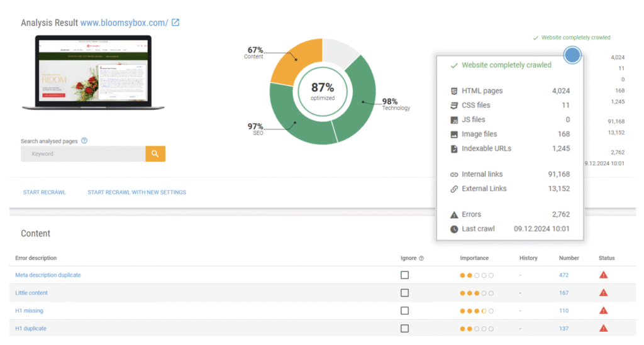Image resolution: width=644 pixels, height=345 pixels.
Task: Click the CSS files icon in popup
Action: [x=454, y=106]
